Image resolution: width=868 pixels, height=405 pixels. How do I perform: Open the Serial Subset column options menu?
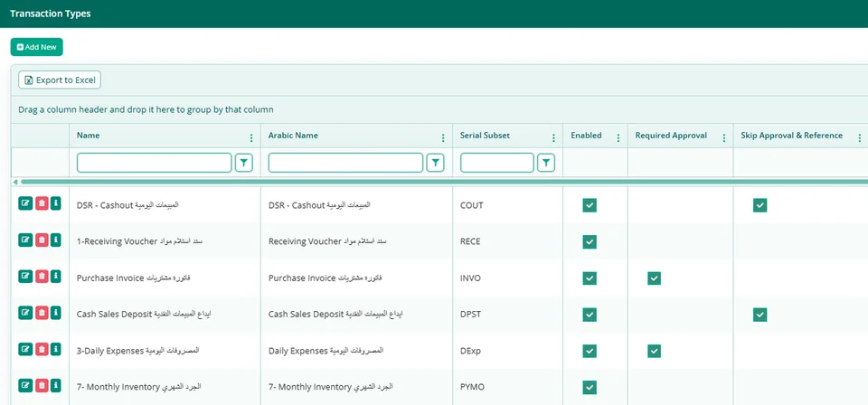[x=553, y=137]
